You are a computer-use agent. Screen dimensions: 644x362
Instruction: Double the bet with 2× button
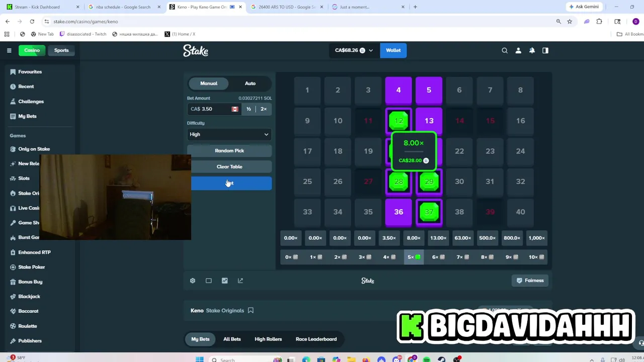coord(264,109)
